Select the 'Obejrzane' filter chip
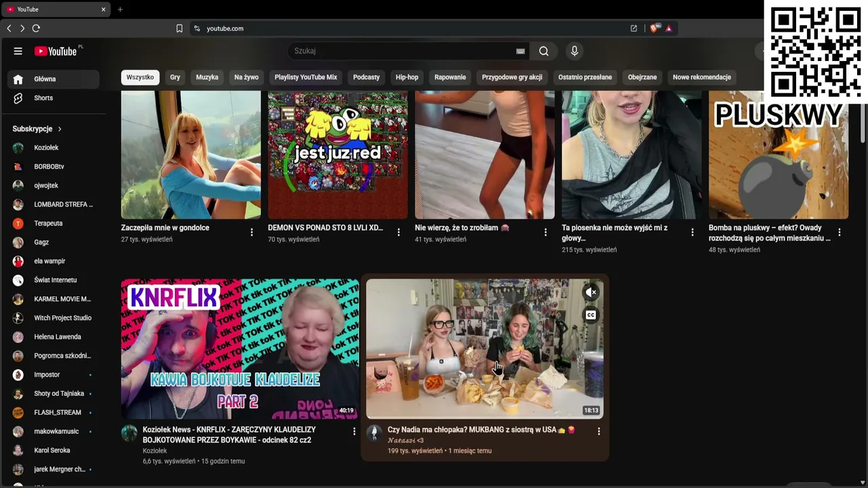The image size is (868, 488). [642, 77]
